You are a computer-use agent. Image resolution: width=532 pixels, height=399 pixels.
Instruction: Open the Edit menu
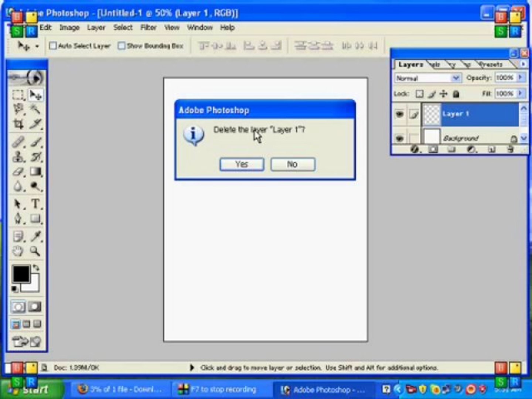pos(45,27)
